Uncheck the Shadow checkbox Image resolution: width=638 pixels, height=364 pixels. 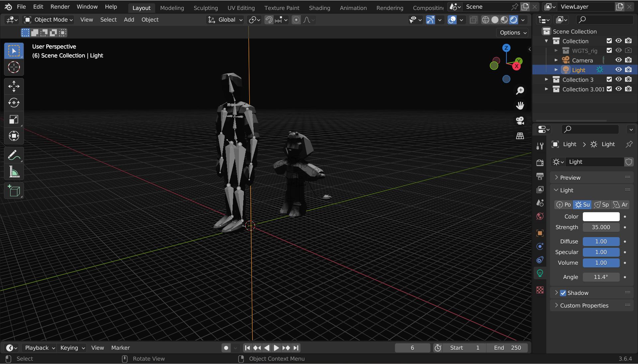coord(563,293)
